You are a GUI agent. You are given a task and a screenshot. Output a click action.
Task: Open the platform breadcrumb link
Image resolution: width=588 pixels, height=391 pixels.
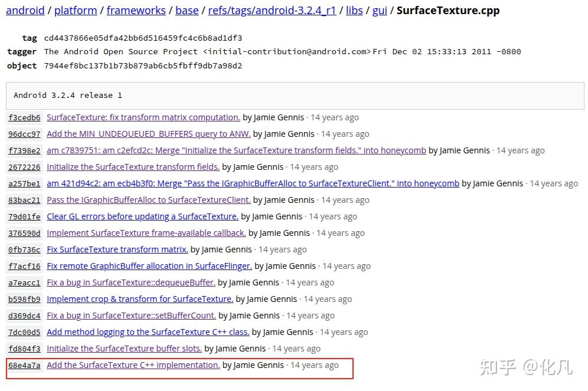point(75,10)
